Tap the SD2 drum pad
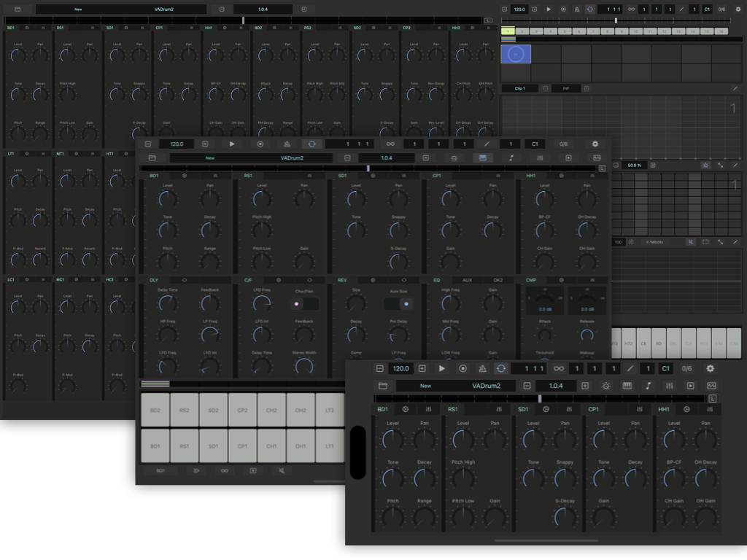This screenshot has height=560, width=747. pos(213,411)
